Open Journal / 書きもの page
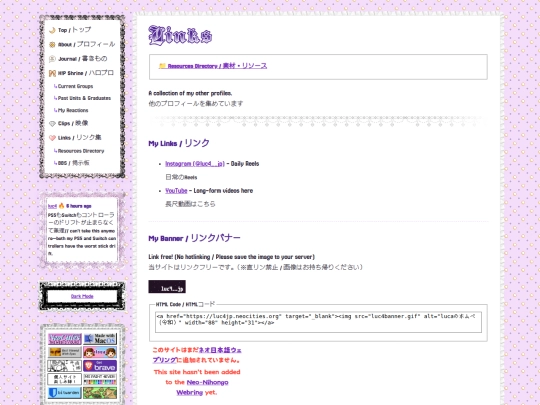The width and height of the screenshot is (540, 405). click(83, 59)
